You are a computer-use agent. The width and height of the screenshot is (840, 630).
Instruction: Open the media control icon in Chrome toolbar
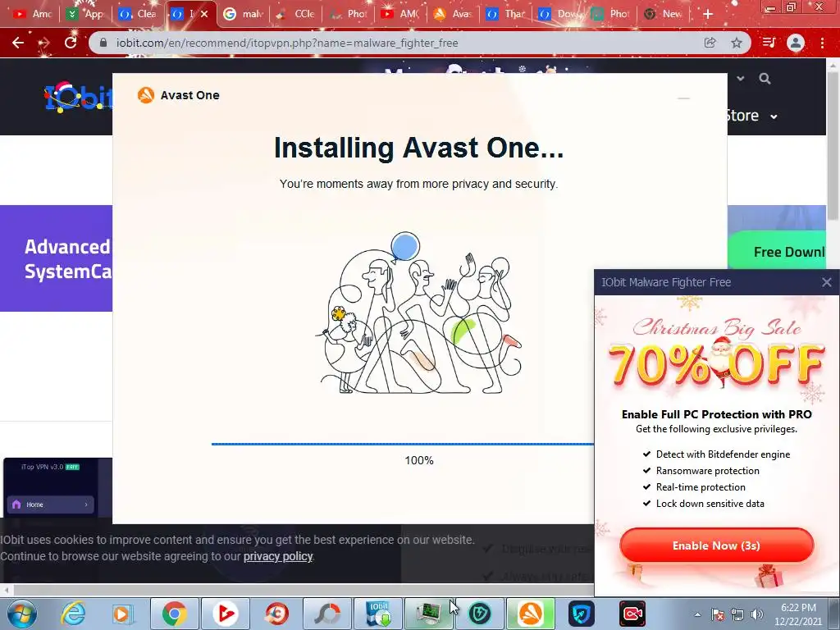click(x=769, y=43)
